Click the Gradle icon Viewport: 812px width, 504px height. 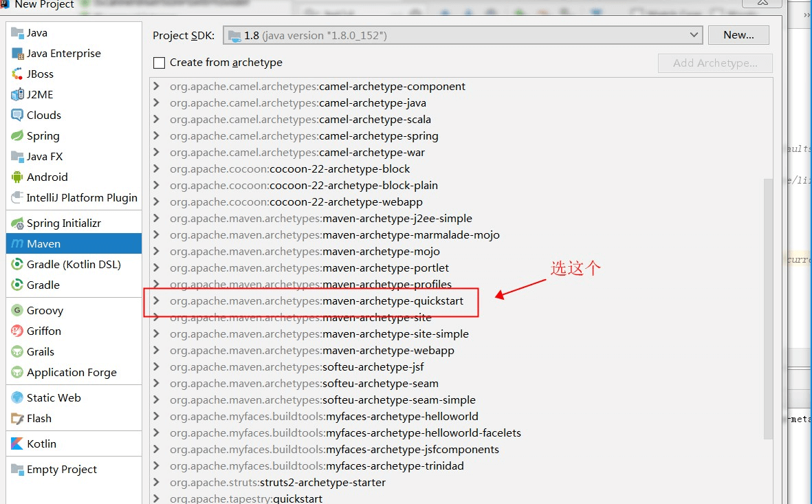17,285
